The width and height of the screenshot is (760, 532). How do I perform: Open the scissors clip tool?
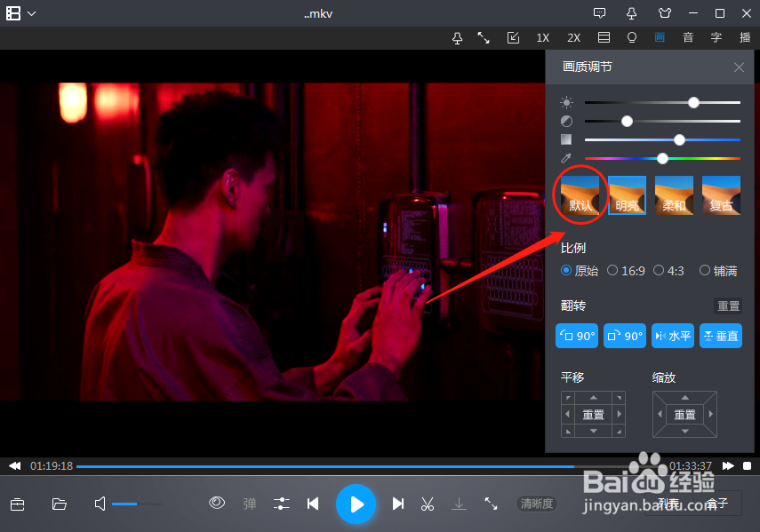tap(428, 504)
